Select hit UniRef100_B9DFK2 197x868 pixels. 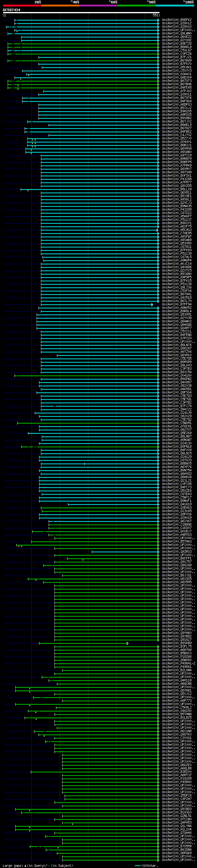[177, 20]
